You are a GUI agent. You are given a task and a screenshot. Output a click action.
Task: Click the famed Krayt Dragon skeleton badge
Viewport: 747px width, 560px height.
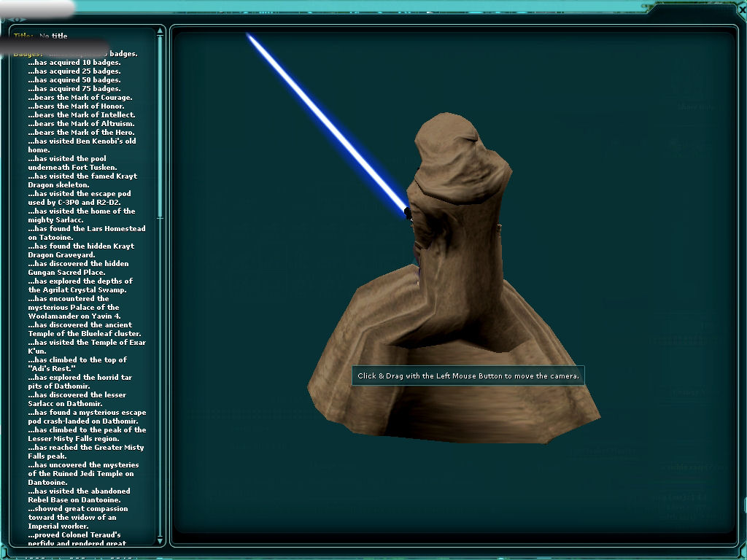(82, 181)
